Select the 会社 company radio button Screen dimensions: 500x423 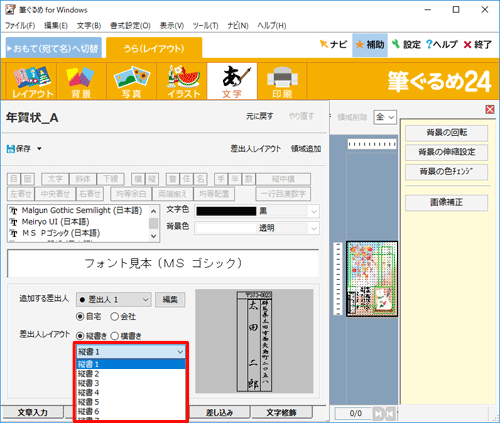click(115, 316)
